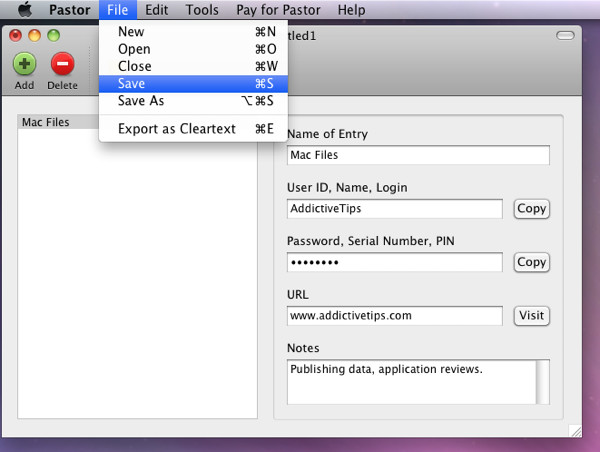Image resolution: width=600 pixels, height=452 pixels.
Task: Copy the password field value
Action: point(532,262)
